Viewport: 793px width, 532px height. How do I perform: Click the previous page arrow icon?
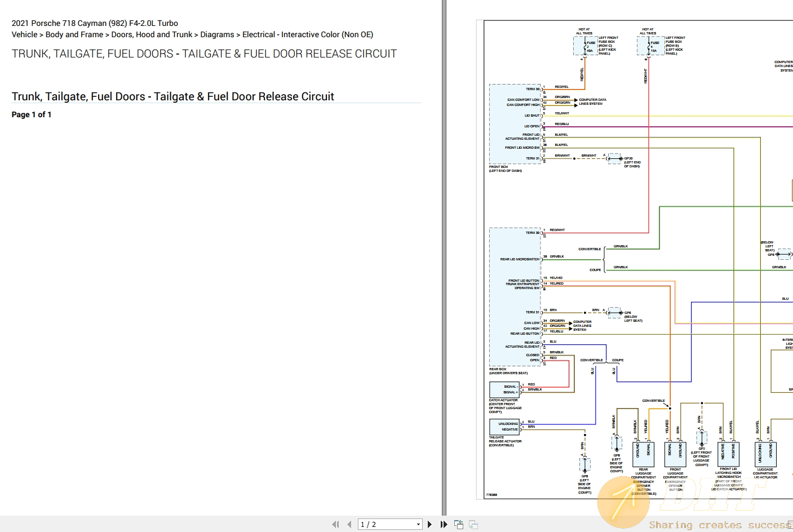tap(349, 524)
